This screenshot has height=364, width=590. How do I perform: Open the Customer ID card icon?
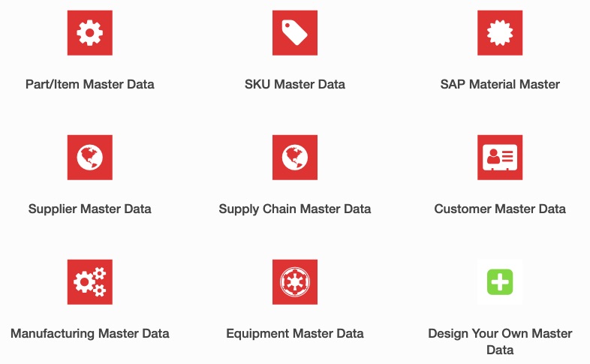pos(500,157)
